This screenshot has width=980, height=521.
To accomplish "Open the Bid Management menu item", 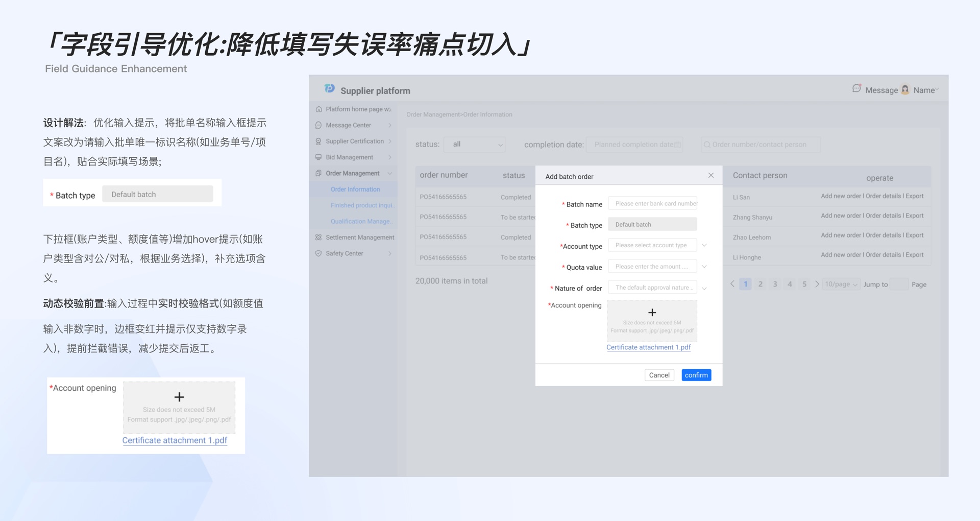I will tap(349, 157).
